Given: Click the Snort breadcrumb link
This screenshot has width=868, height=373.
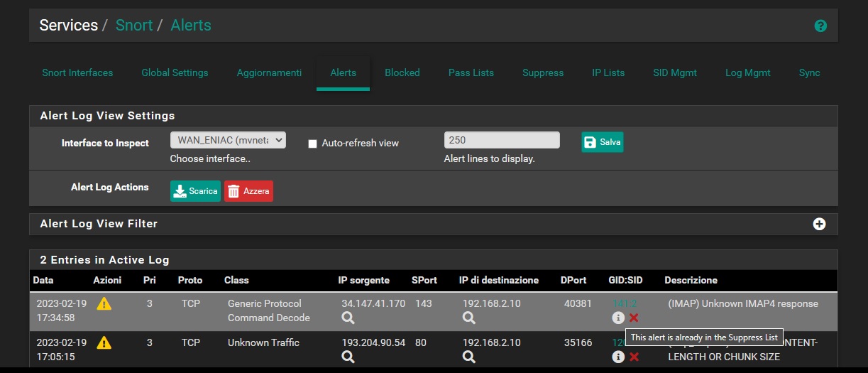Looking at the screenshot, I should click(134, 26).
